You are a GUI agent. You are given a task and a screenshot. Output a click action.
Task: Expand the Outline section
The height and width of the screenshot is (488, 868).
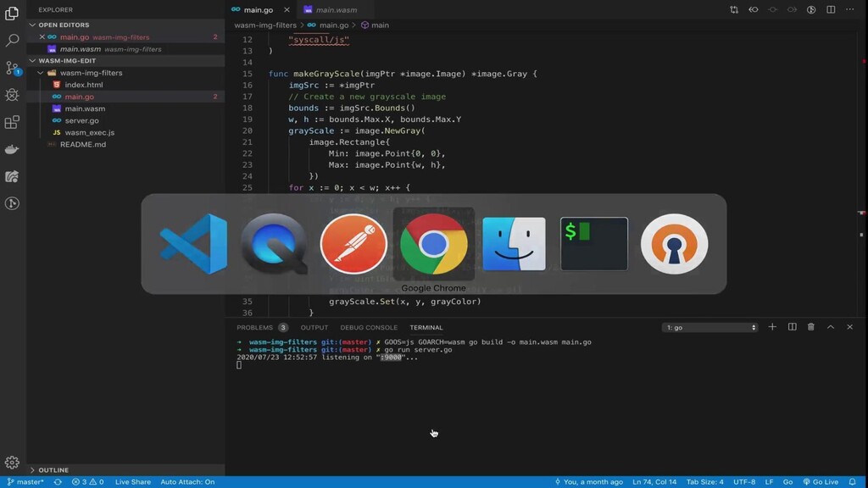[53, 470]
